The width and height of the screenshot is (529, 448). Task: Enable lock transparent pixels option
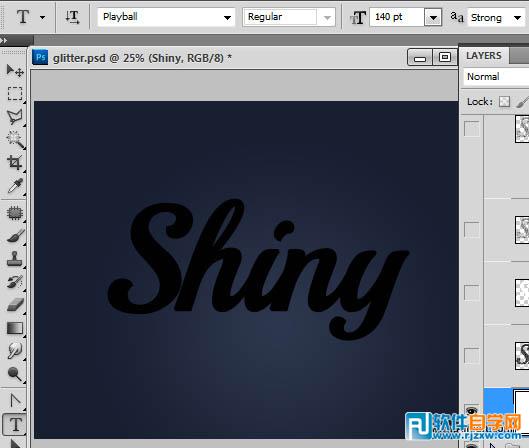(x=504, y=102)
